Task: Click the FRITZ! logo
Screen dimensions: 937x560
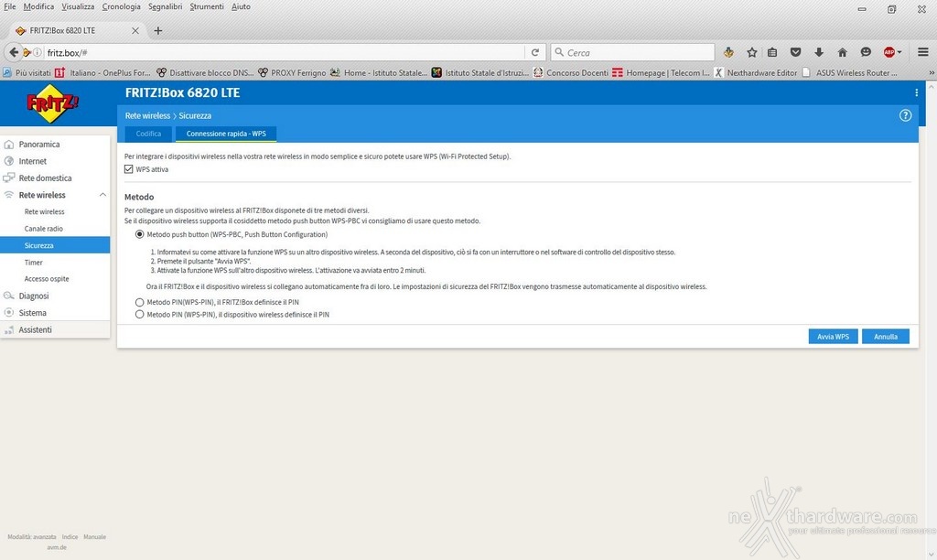Action: [52, 102]
